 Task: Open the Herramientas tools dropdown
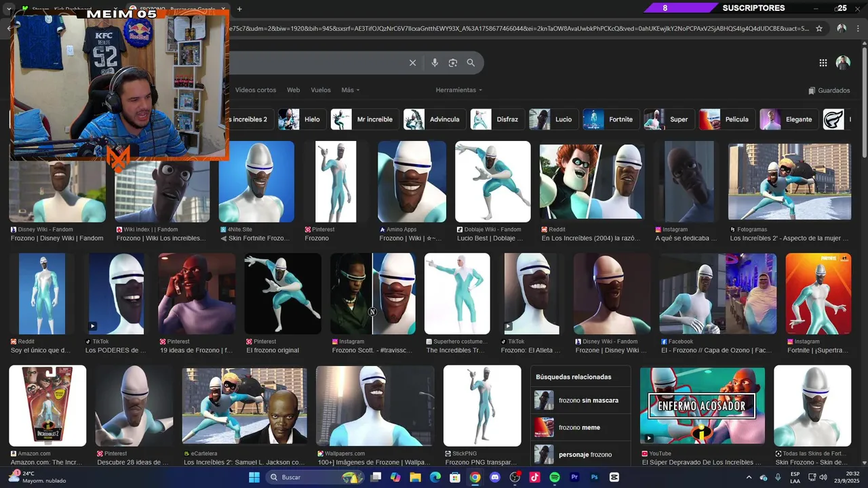pos(459,90)
